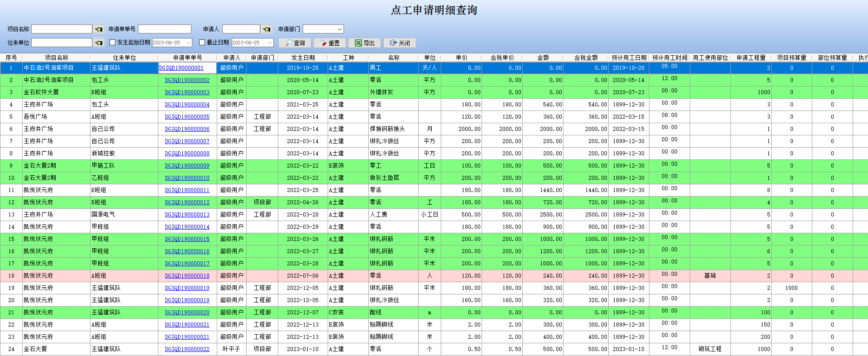Export results with the 导出 Excel button
This screenshot has height=356, width=868.
pyautogui.click(x=364, y=43)
